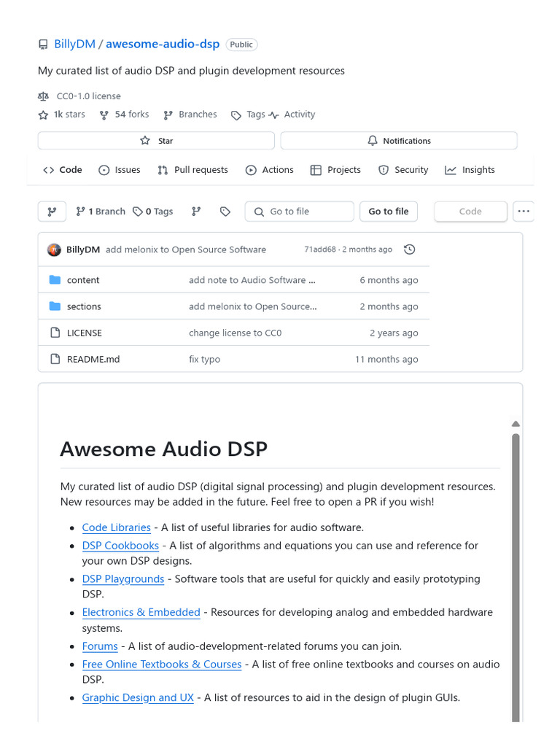Open the README.md file
Viewport: 560px width, 747px height.
(93, 359)
